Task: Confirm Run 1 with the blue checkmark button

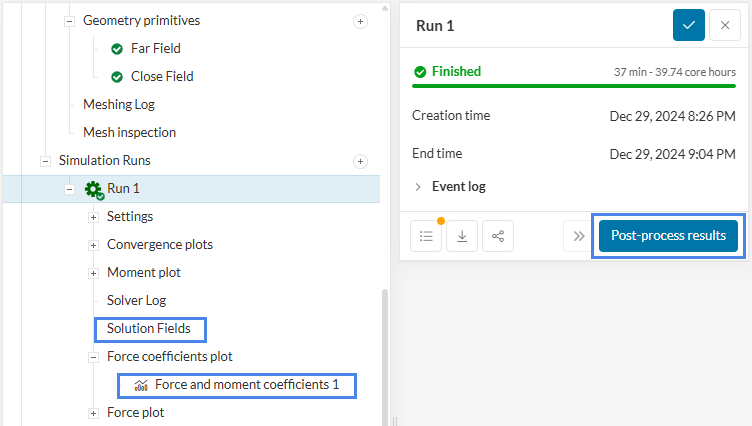Action: [x=689, y=25]
